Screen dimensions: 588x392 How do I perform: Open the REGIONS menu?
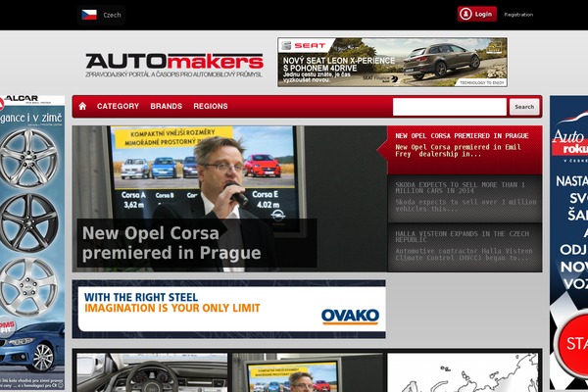pyautogui.click(x=211, y=106)
